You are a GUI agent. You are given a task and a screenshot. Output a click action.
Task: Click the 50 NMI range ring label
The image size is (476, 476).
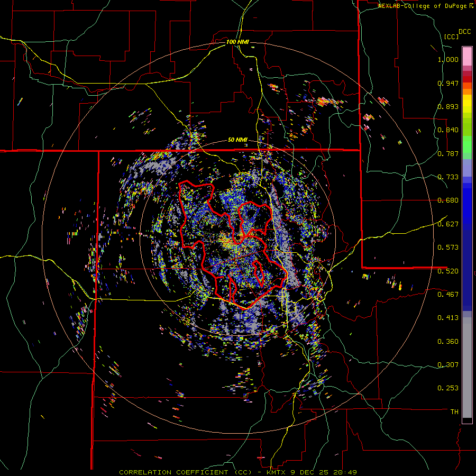pos(237,140)
